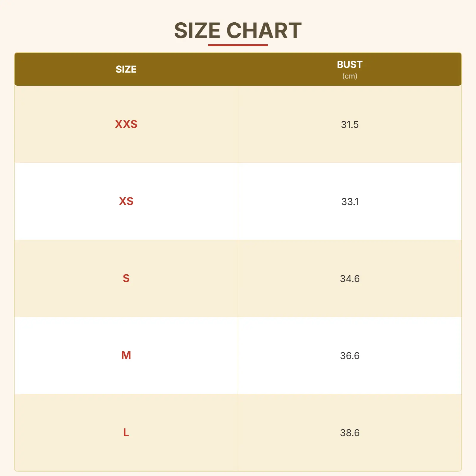476x476 pixels.
Task: Click the 33.1 bust measurement
Action: click(350, 201)
